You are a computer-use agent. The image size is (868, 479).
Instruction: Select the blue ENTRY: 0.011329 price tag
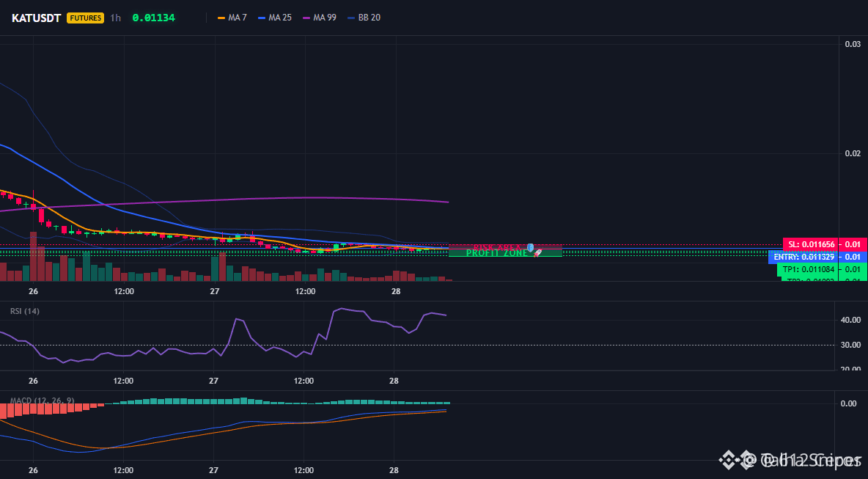803,257
